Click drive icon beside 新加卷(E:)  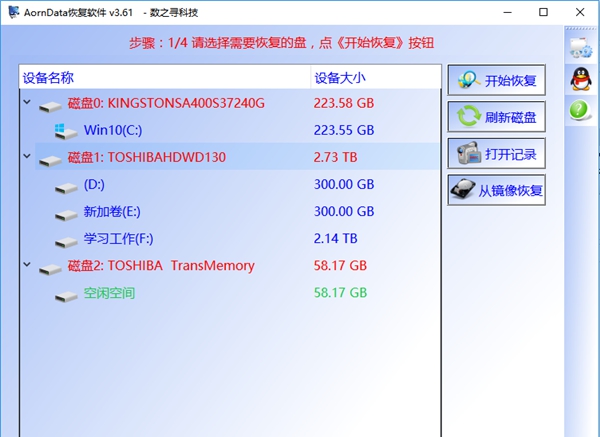[66, 215]
